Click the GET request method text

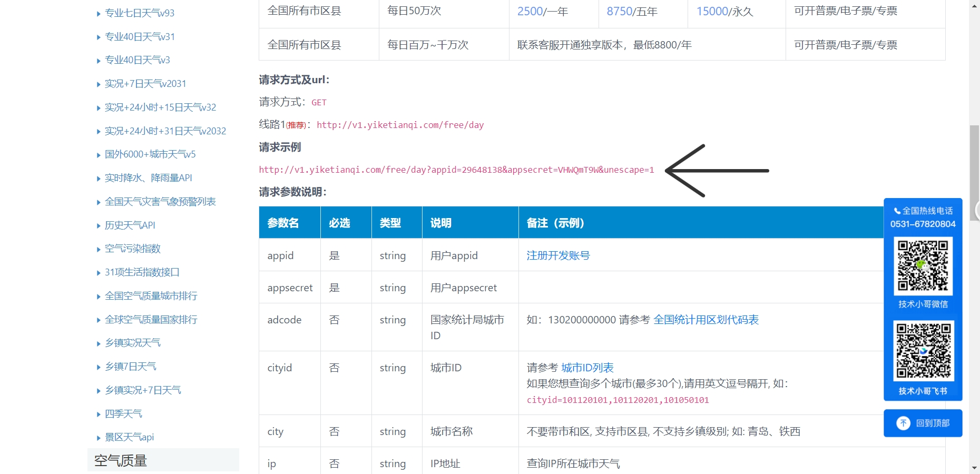click(319, 103)
